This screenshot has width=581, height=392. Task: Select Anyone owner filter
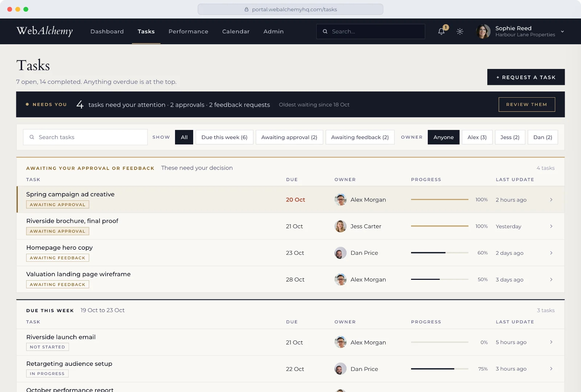click(443, 137)
